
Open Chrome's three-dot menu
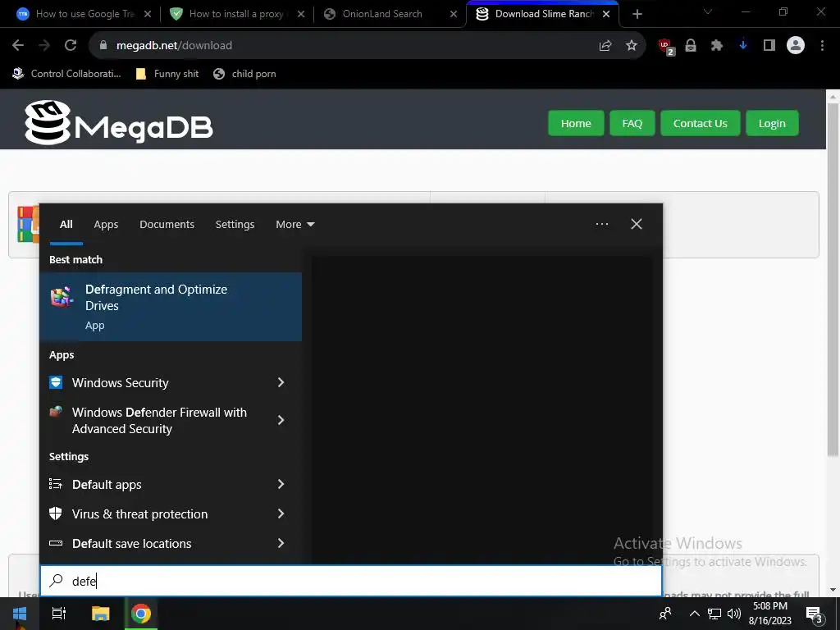(x=822, y=46)
